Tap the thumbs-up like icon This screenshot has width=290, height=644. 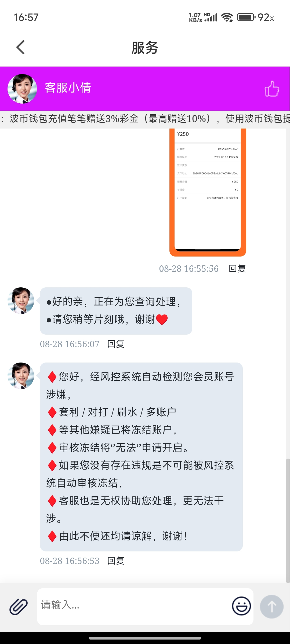271,89
